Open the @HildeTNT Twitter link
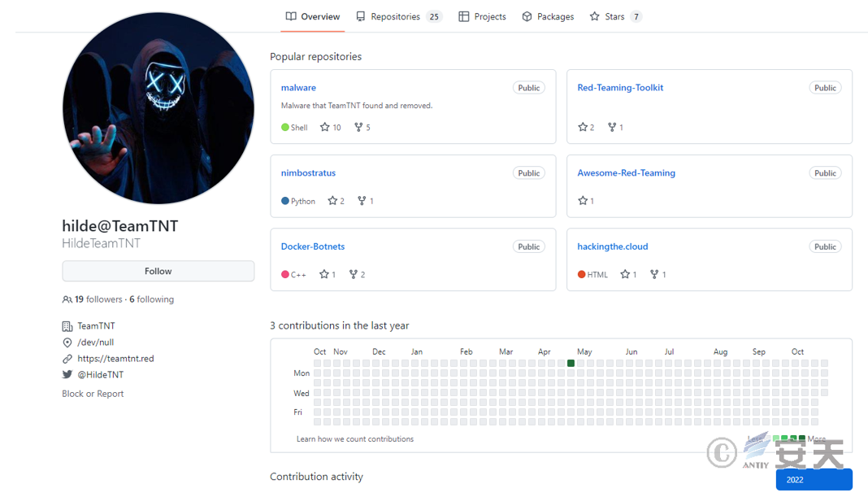The image size is (868, 497). click(x=101, y=374)
